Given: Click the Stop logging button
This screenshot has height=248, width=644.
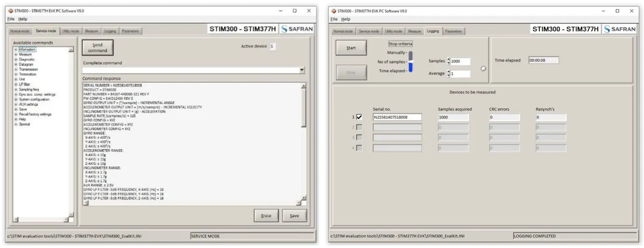Looking at the screenshot, I should (x=351, y=73).
